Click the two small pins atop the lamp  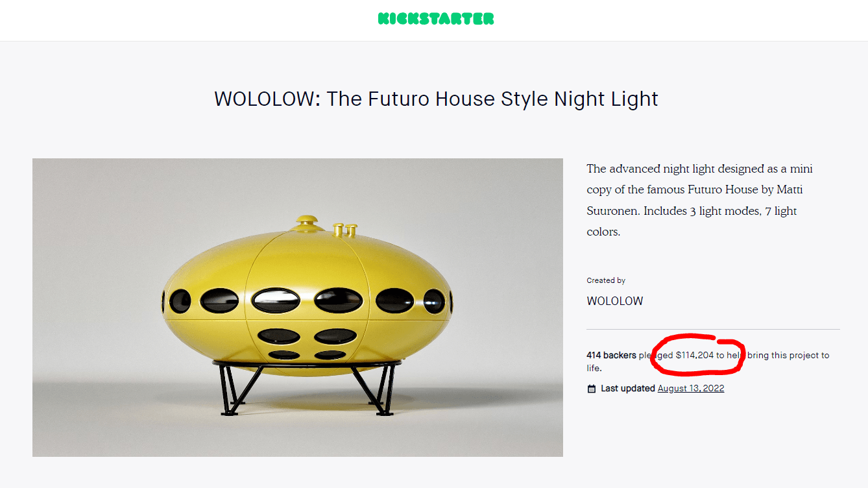click(345, 229)
